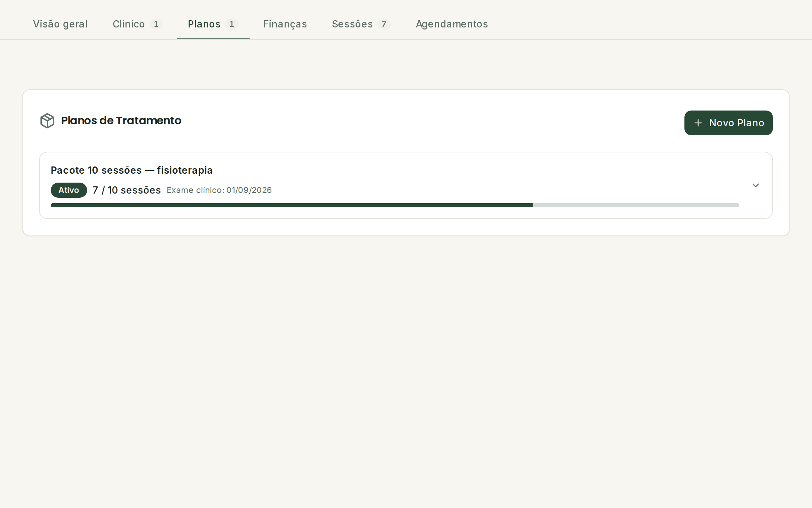Click the plan title Pacote 10 sessões — fisioterapia

pos(132,170)
